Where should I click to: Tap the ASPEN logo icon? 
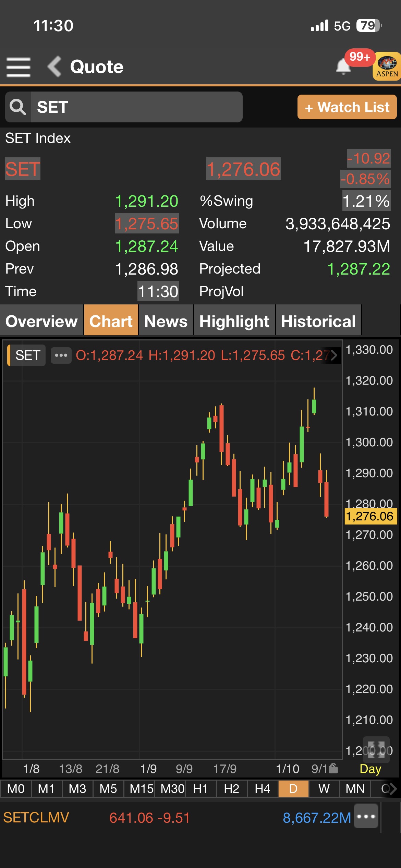tap(387, 66)
